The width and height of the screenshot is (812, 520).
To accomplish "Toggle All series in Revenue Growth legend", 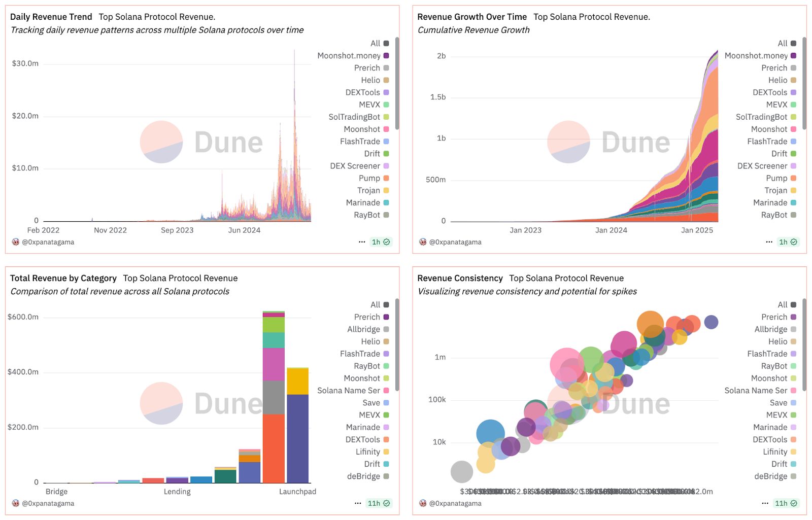I will pos(787,44).
